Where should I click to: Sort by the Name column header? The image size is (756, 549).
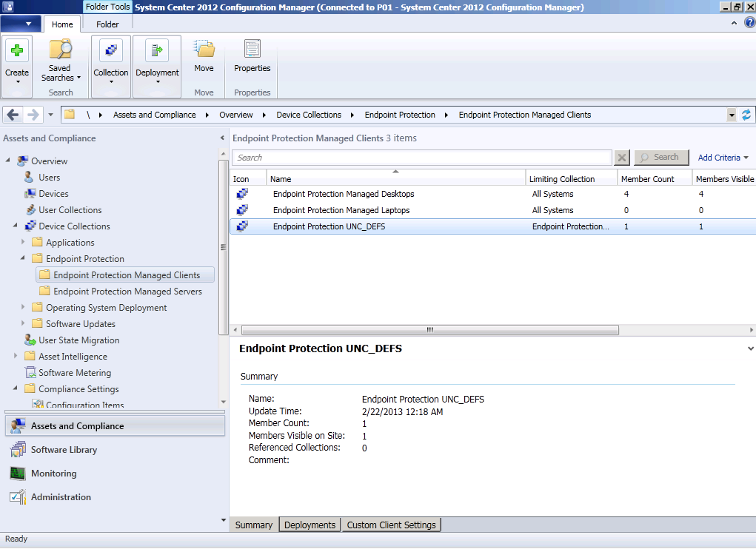coord(396,178)
